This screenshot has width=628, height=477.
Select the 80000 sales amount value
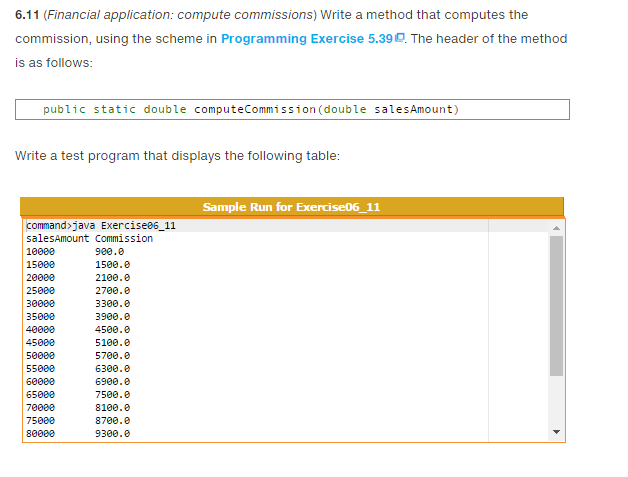pyautogui.click(x=40, y=434)
